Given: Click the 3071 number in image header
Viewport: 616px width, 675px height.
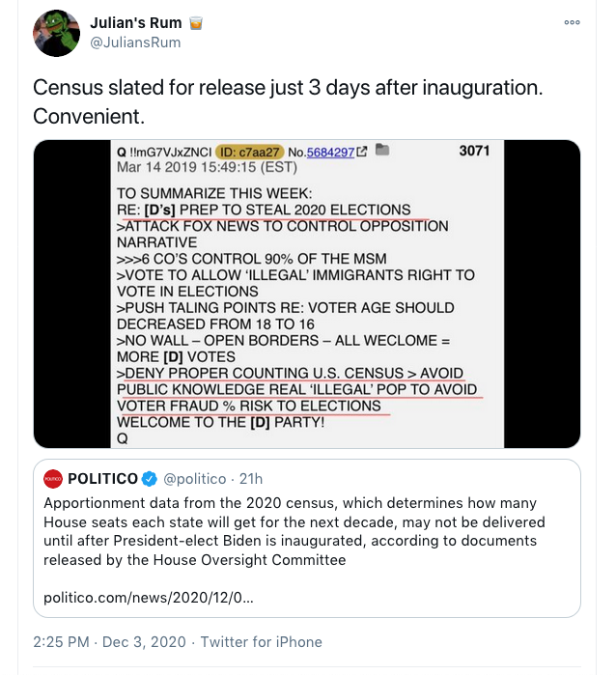Looking at the screenshot, I should tap(474, 151).
